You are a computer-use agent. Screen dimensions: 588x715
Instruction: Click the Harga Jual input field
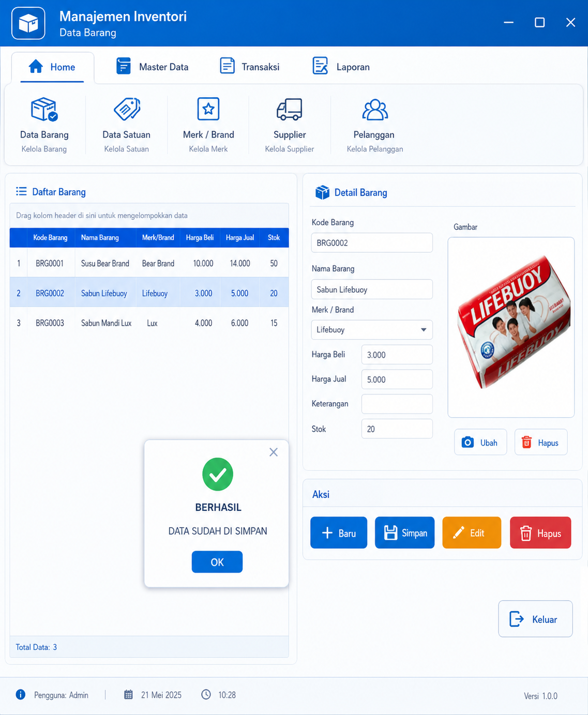397,379
